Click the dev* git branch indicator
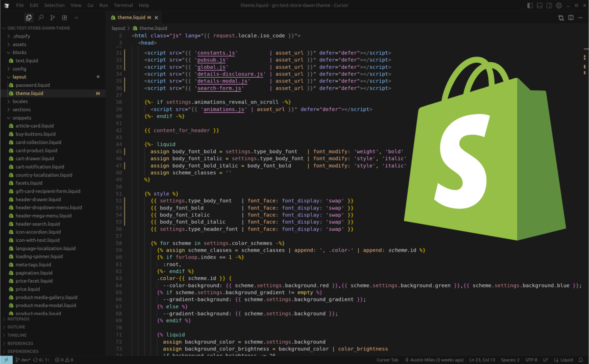The image size is (589, 364). 23,360
